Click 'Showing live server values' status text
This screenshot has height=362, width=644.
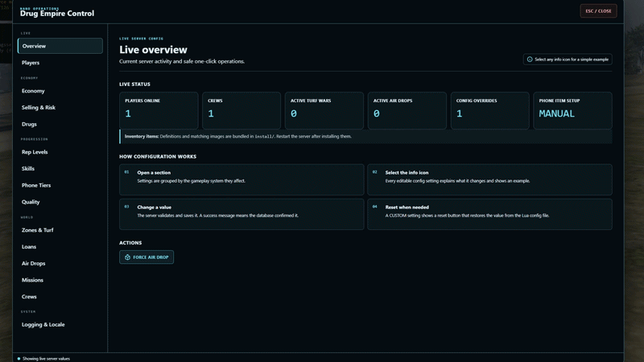click(x=46, y=358)
